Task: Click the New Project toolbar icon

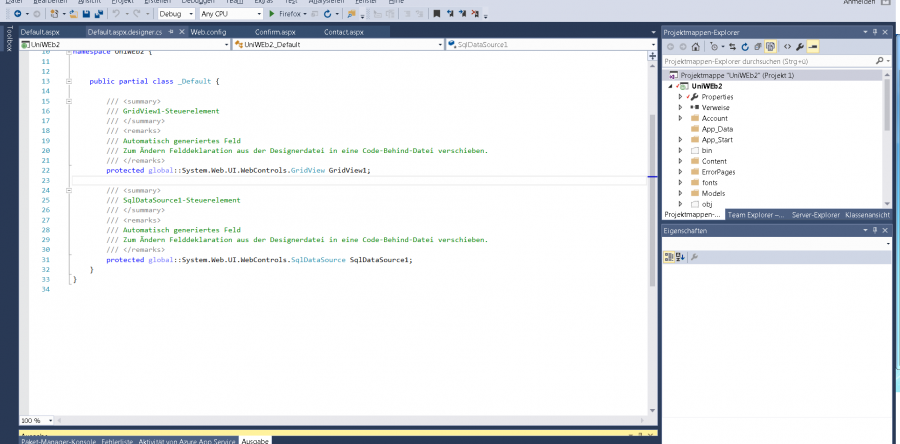Action: tap(54, 13)
